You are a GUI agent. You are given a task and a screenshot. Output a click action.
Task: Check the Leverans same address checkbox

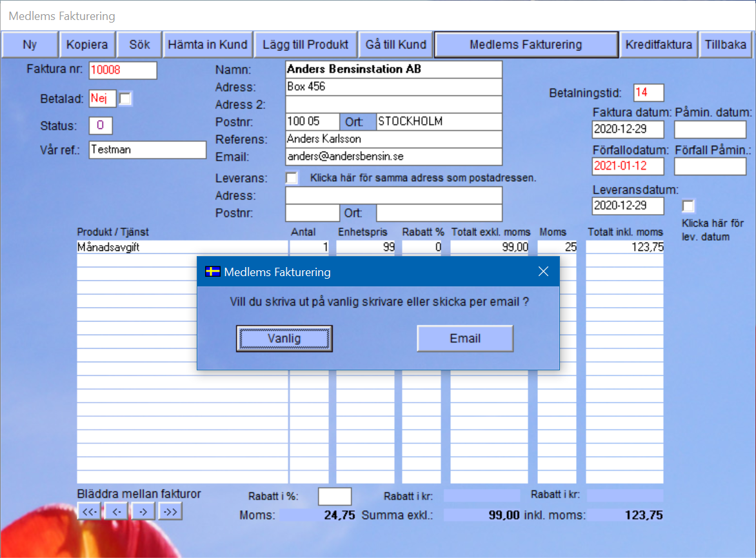(x=292, y=177)
